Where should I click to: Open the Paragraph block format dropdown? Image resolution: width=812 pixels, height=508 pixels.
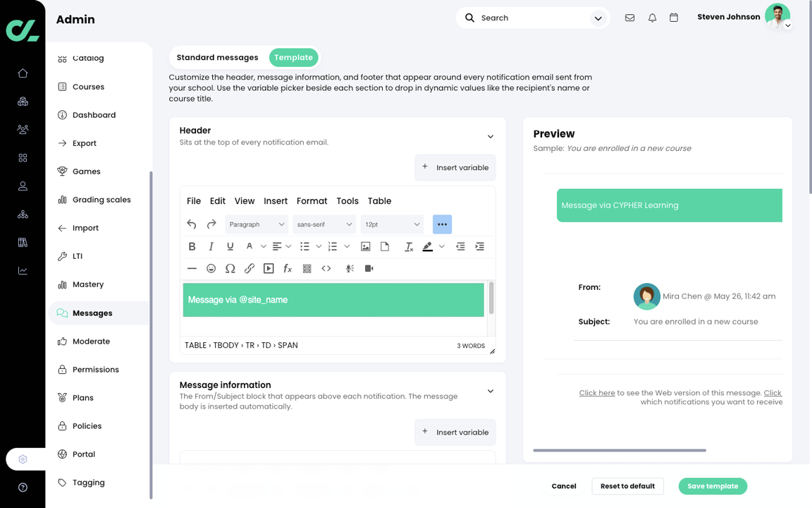(x=257, y=224)
